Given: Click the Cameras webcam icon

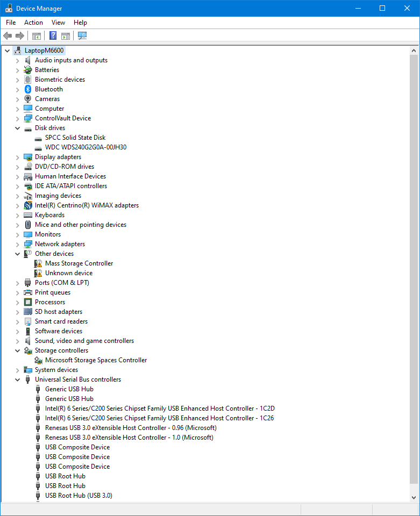Looking at the screenshot, I should pos(28,99).
